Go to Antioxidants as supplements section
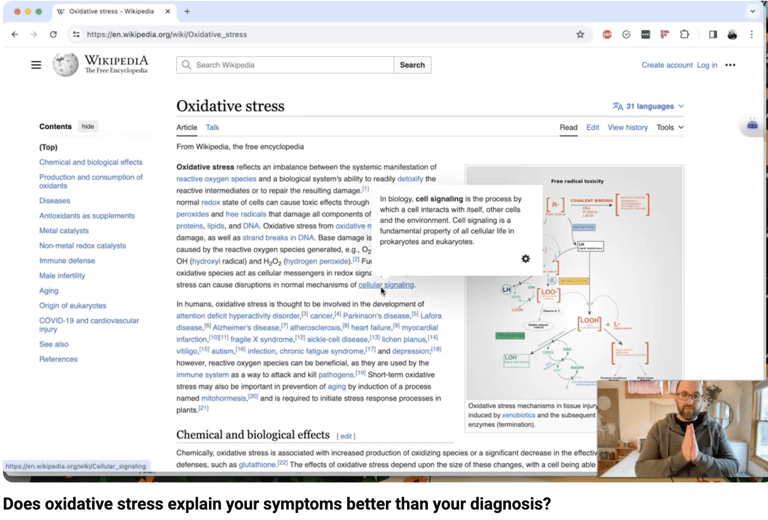Viewport: 768px width, 520px height. click(x=87, y=215)
